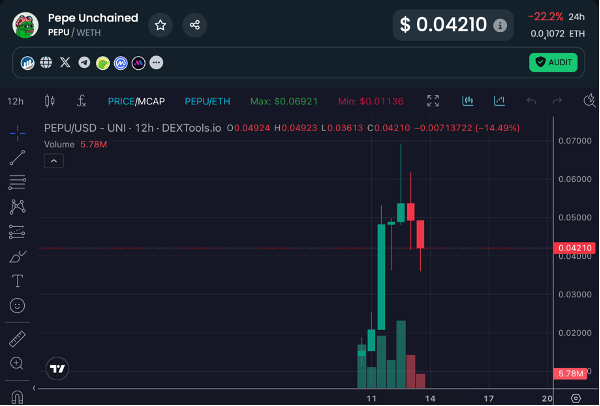Click the green AUDIT button
600x406 pixels.
(553, 62)
